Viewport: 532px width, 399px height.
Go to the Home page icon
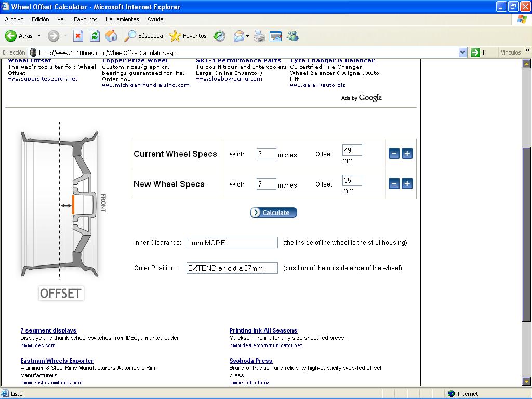111,36
